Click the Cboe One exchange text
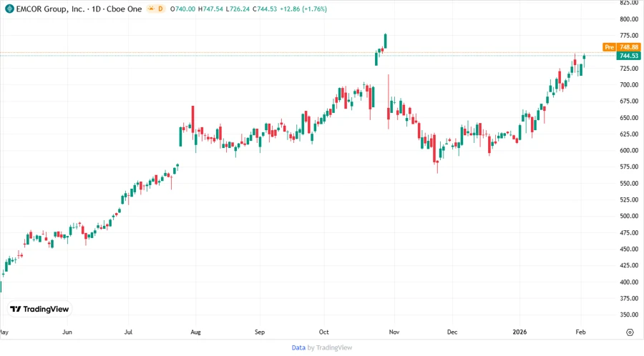Viewport: 644px width, 356px height. (124, 9)
